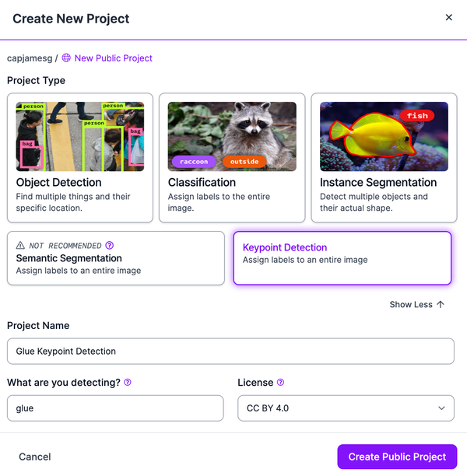467x476 pixels.
Task: Cancel the project creation
Action: click(x=35, y=457)
